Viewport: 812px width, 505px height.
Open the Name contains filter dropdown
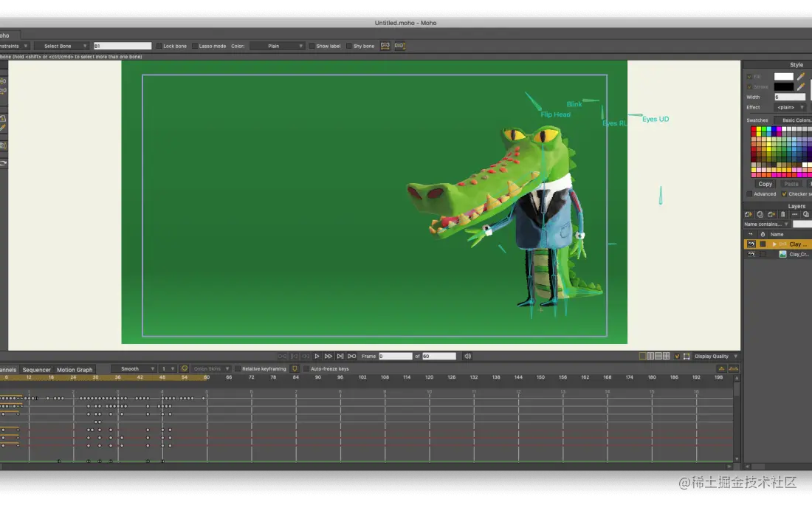(766, 224)
